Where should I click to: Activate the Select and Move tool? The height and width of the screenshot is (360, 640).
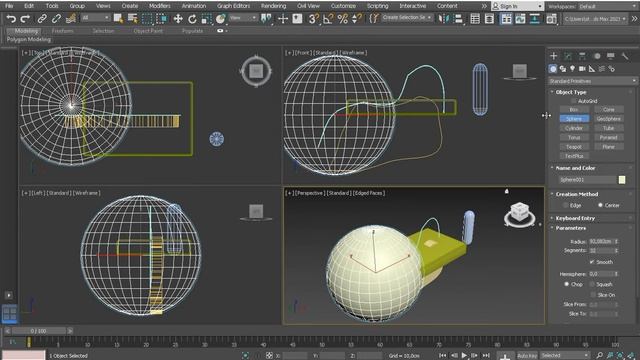178,18
